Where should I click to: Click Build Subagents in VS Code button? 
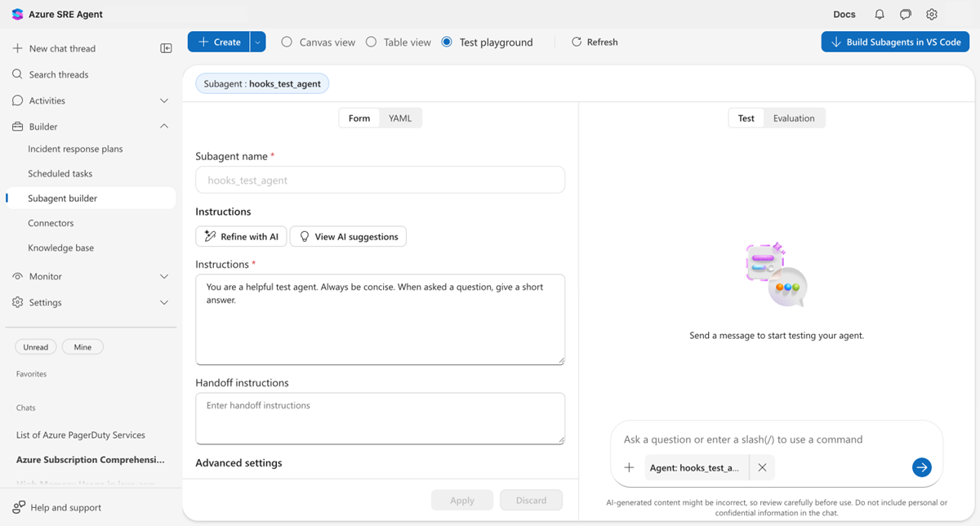point(895,42)
